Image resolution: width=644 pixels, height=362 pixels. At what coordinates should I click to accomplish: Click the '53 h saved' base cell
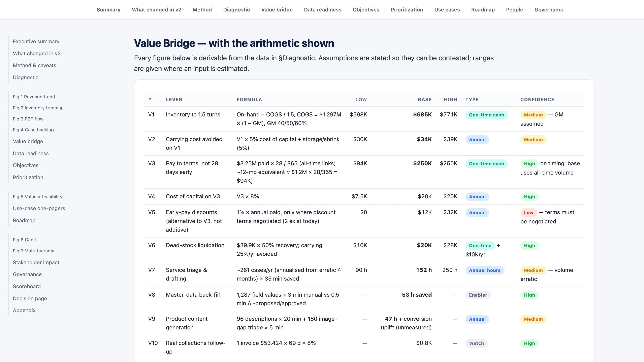[x=417, y=295]
